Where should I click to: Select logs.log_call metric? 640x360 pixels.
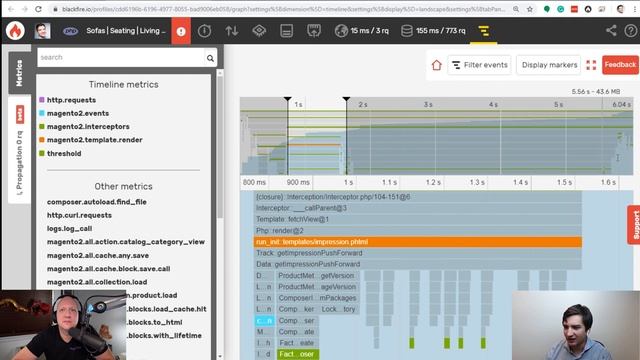tap(69, 229)
